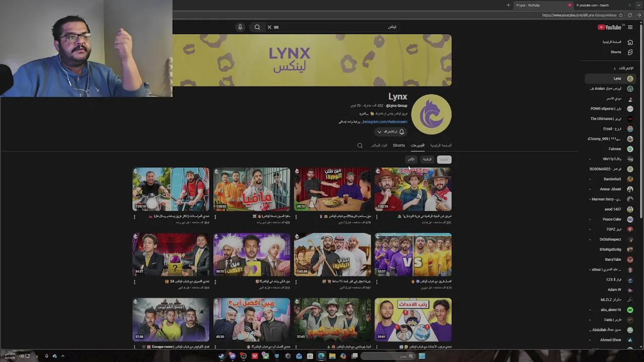Open Adam W in the subscriptions list
644x362 pixels.
(610, 290)
